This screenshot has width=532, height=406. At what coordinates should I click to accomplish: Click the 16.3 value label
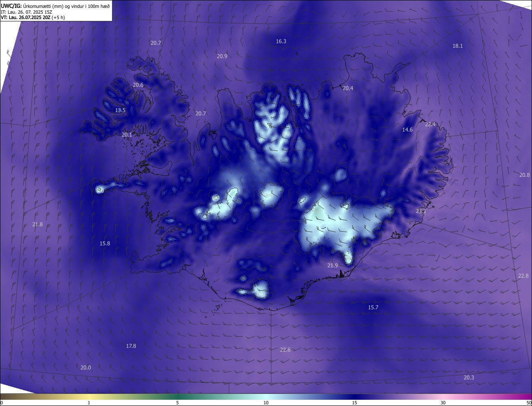[281, 41]
